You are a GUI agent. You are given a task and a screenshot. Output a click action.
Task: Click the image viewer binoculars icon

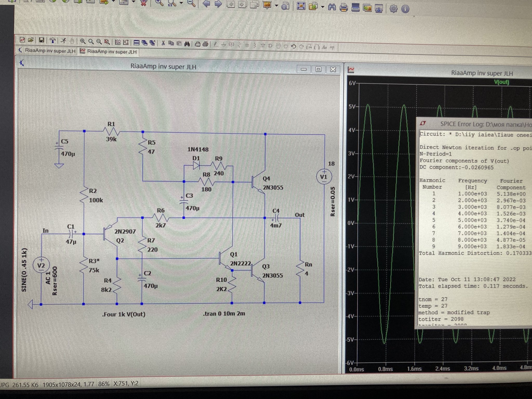332,7
